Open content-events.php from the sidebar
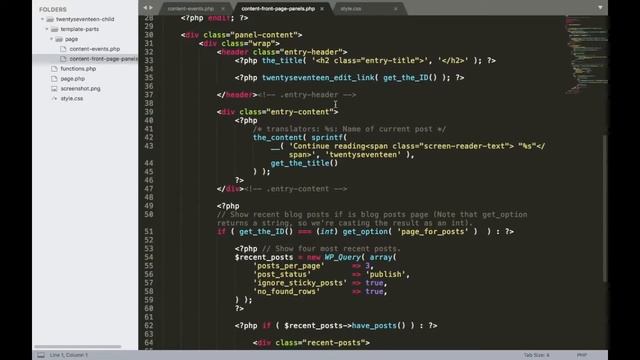 95,49
